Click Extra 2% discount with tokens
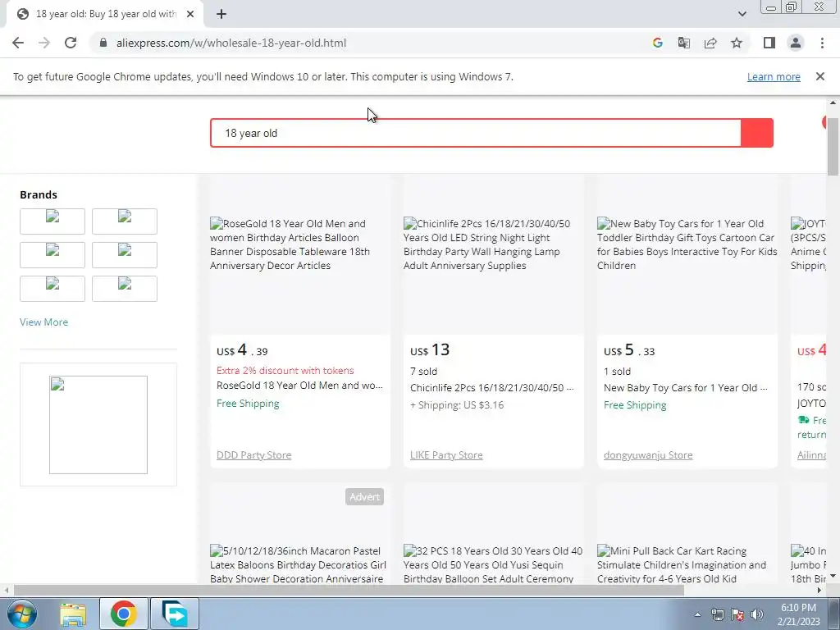Viewport: 840px width, 630px height. 285,371
